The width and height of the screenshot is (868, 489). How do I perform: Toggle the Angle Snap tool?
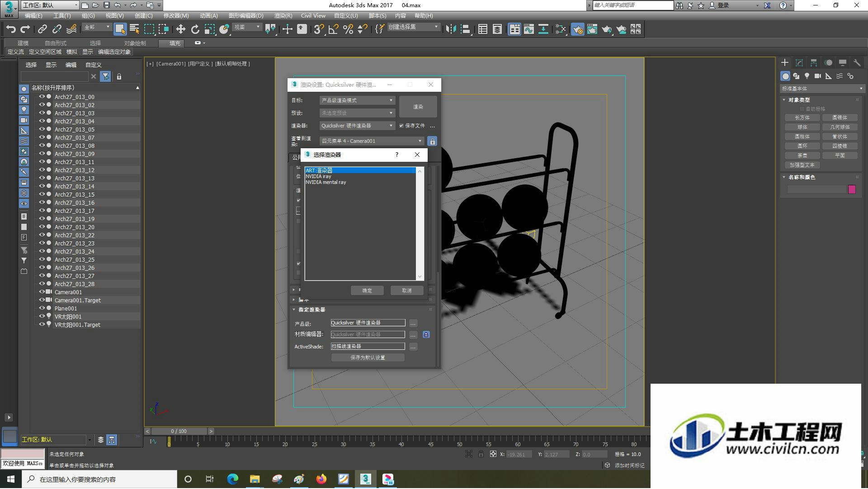(x=333, y=29)
